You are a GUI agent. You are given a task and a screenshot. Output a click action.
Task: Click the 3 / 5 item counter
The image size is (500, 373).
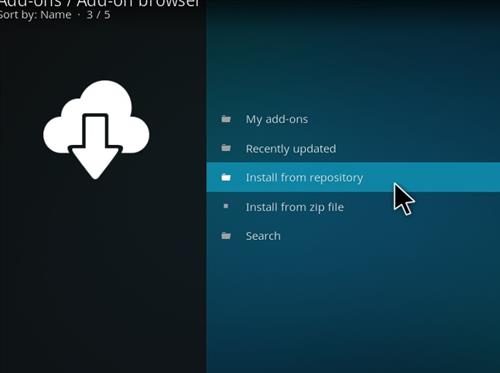(x=98, y=15)
